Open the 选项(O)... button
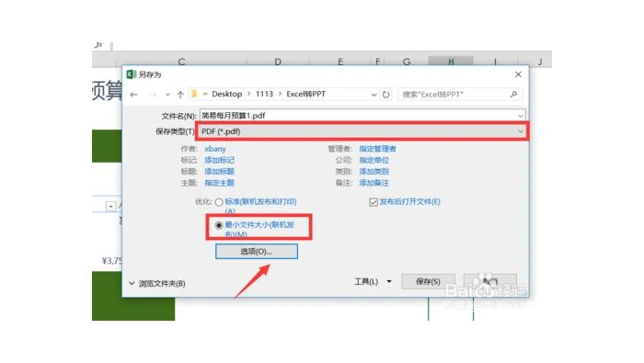Screen dimensions: 644x363 [257, 252]
